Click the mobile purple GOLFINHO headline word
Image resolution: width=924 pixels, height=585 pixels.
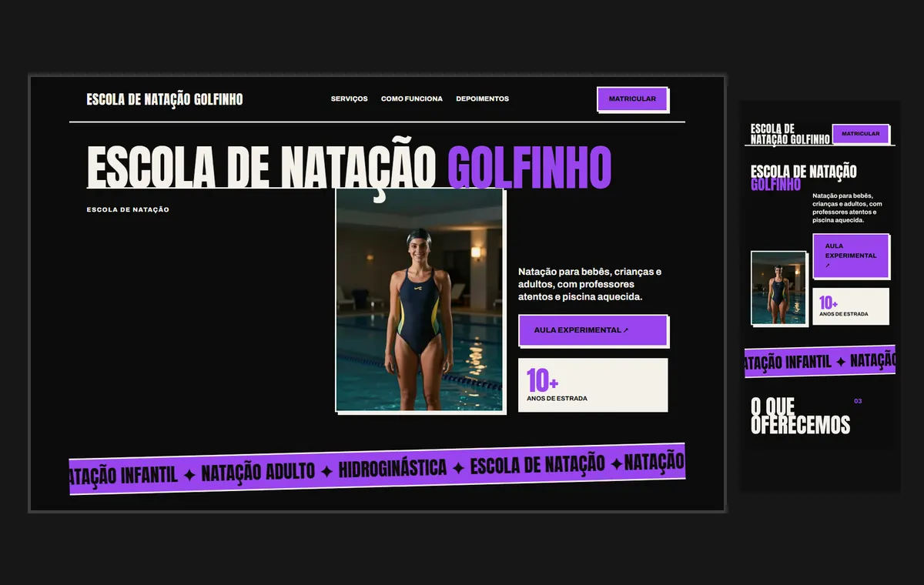pyautogui.click(x=775, y=185)
